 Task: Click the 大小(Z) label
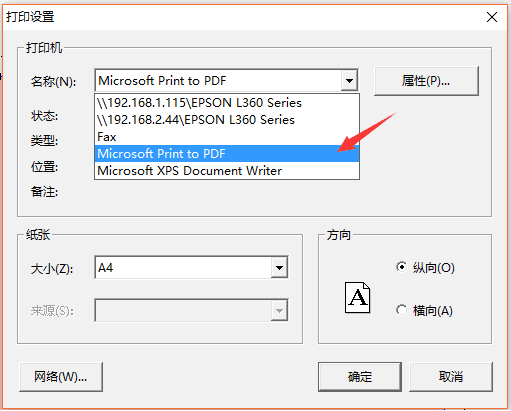[x=52, y=269]
